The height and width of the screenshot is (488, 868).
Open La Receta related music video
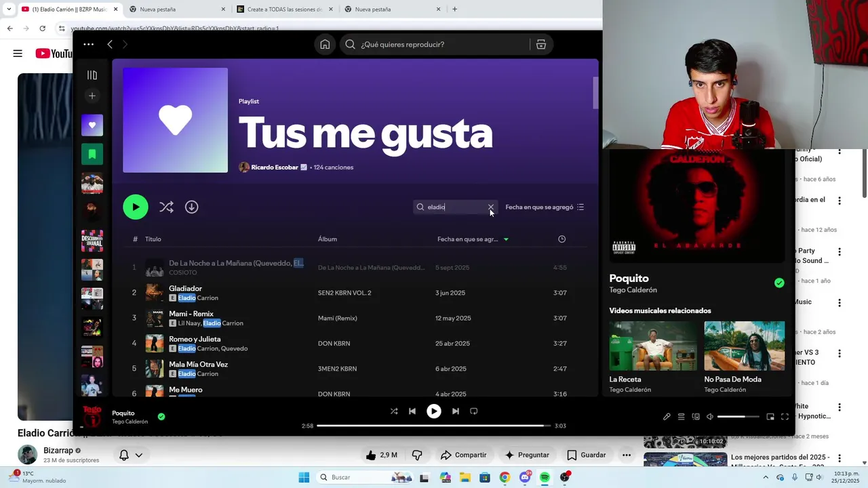(x=652, y=357)
